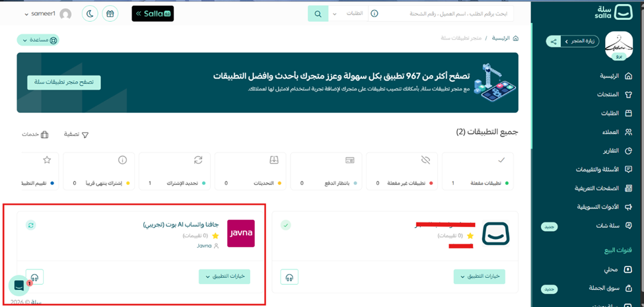Image resolution: width=644 pixels, height=307 pixels.
Task: Click the Javna developer name link
Action: [203, 246]
